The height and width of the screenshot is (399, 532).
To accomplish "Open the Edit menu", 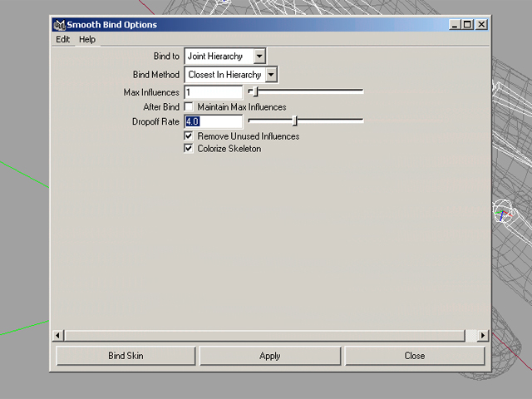I will 63,39.
